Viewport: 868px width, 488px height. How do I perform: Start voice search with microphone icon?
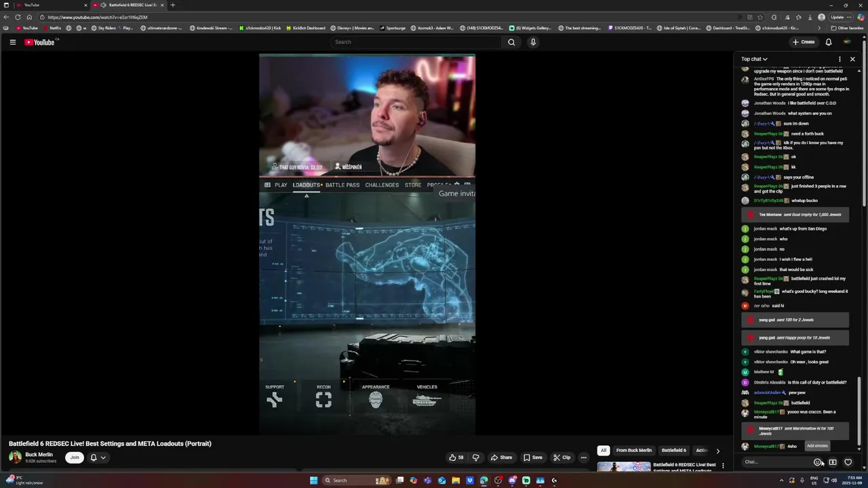coord(533,42)
